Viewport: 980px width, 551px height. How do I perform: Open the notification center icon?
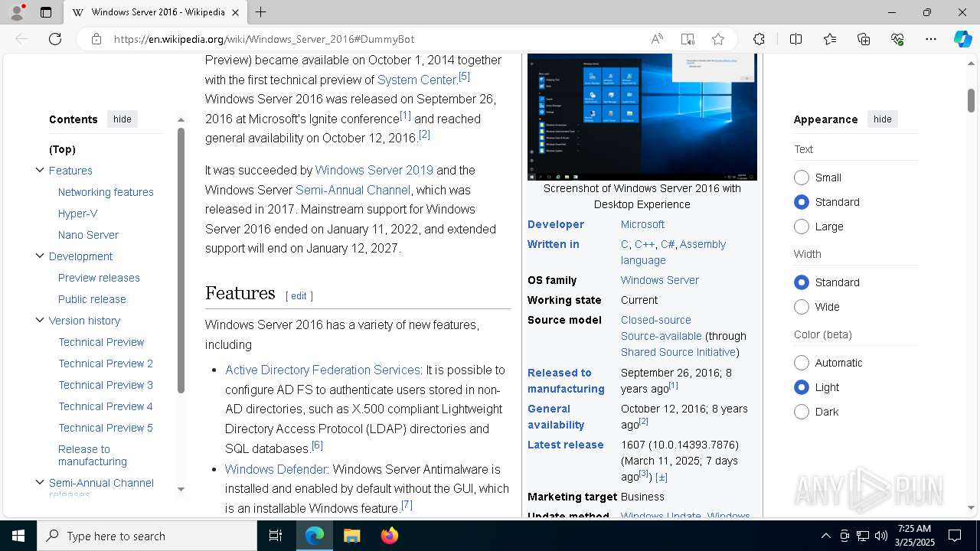tap(955, 536)
